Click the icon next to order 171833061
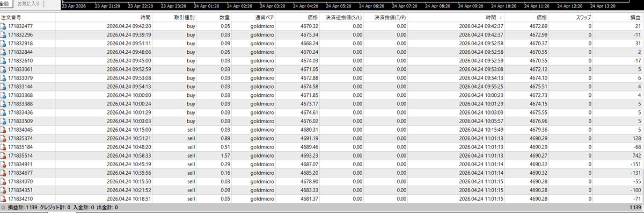 (3, 69)
